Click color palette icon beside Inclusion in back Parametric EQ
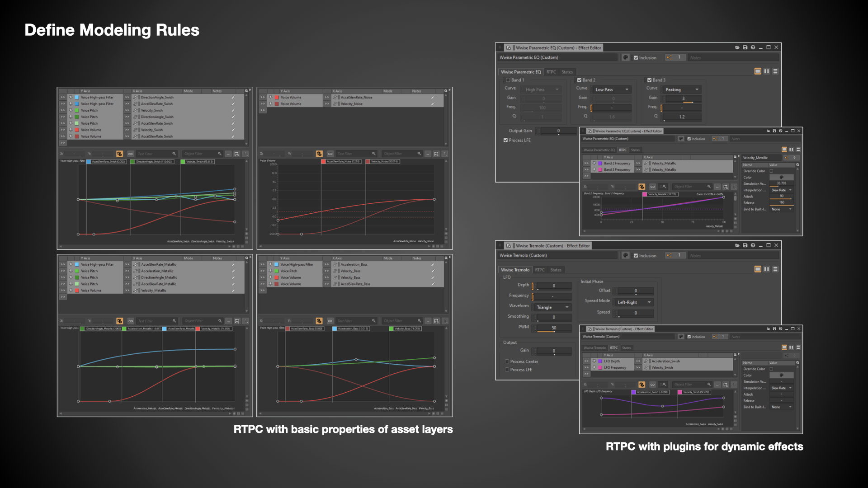Viewport: 868px width, 488px height. (626, 57)
